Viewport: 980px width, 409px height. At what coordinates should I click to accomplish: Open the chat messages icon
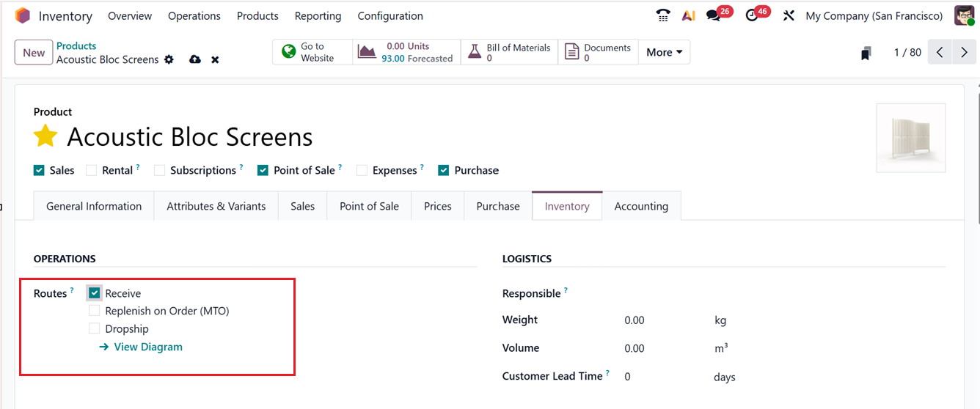(x=713, y=15)
